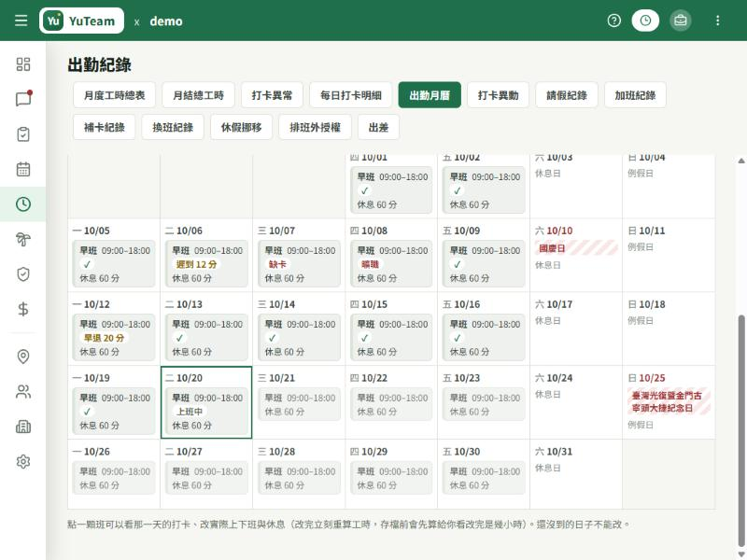747x560 pixels.
Task: Open the messages sidebar icon with red dot
Action: pos(22,99)
